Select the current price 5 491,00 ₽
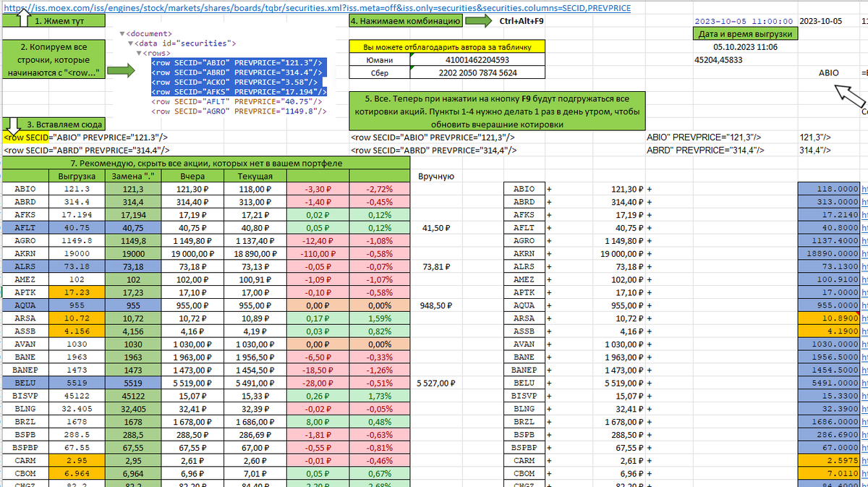The width and height of the screenshot is (868, 487). pyautogui.click(x=255, y=383)
